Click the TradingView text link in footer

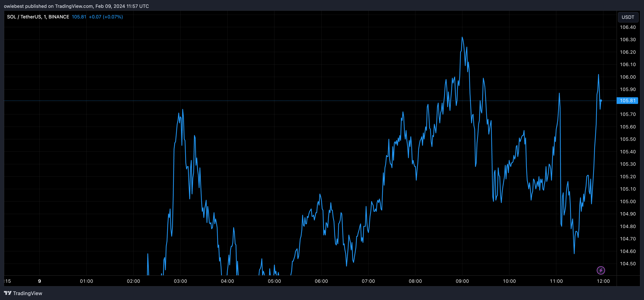coord(27,293)
